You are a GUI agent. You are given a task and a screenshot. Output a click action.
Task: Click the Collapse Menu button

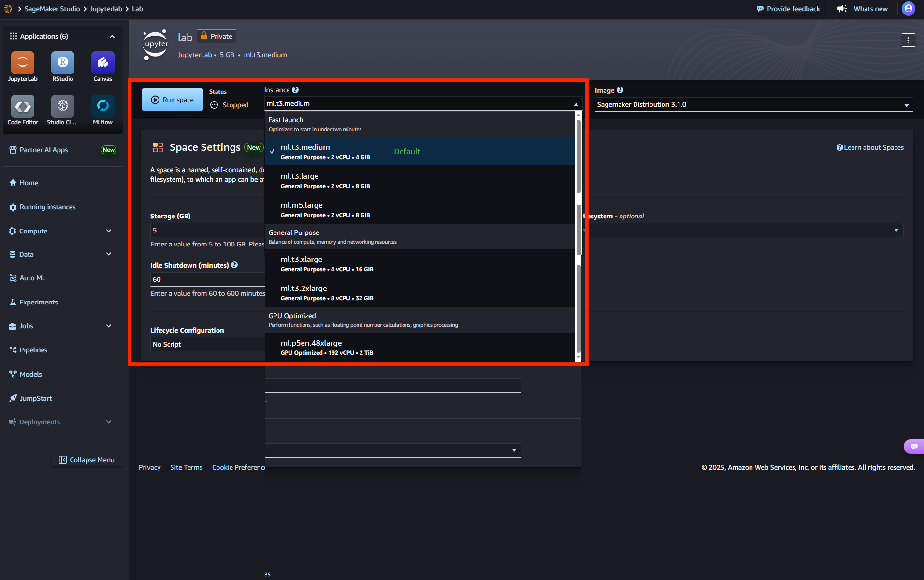pos(87,460)
